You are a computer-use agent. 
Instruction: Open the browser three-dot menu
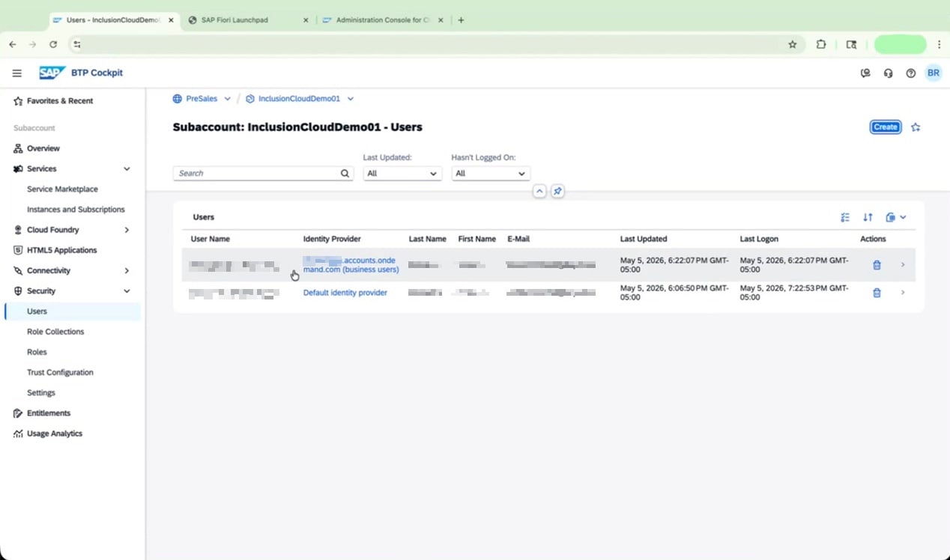coord(939,45)
